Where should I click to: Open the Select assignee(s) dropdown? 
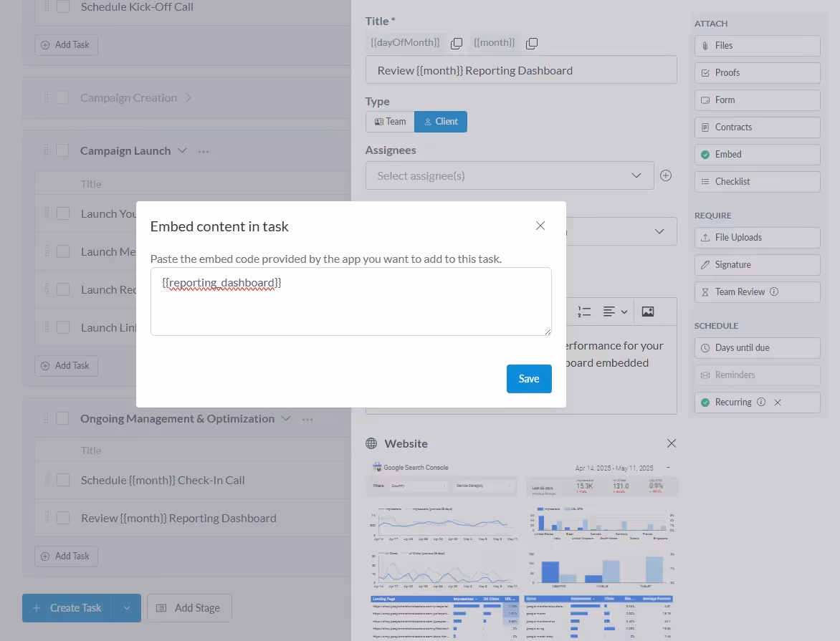[510, 175]
